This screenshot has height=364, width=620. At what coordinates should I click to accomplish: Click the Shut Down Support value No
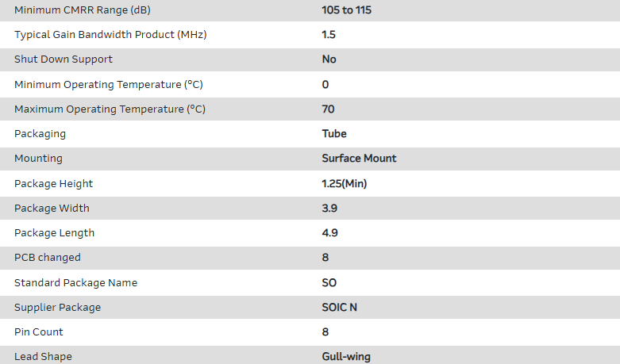pos(329,59)
